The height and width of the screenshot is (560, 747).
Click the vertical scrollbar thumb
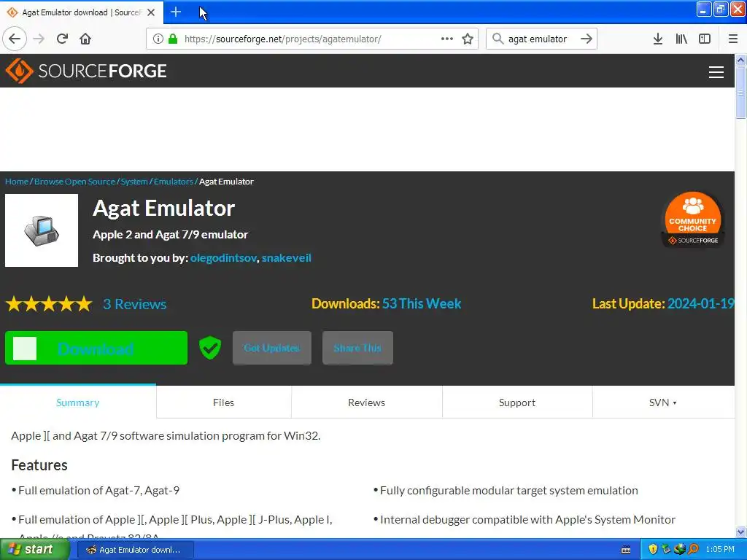click(741, 93)
